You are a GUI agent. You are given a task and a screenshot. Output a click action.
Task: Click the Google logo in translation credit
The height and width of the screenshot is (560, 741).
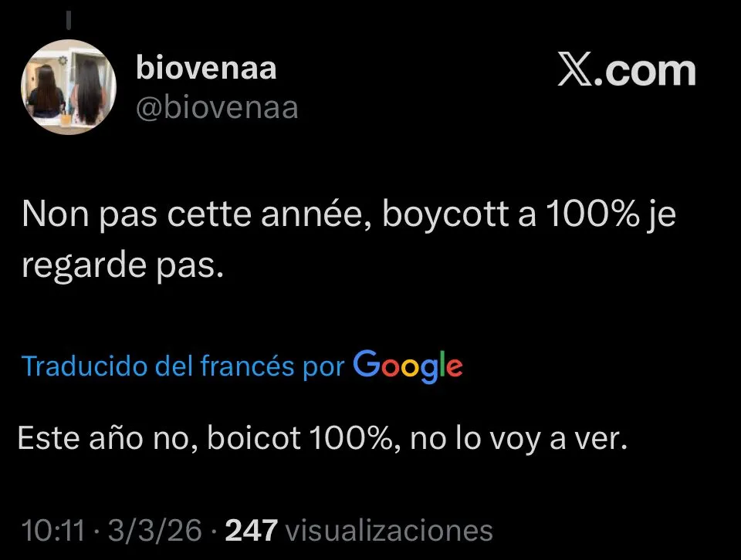click(x=408, y=366)
